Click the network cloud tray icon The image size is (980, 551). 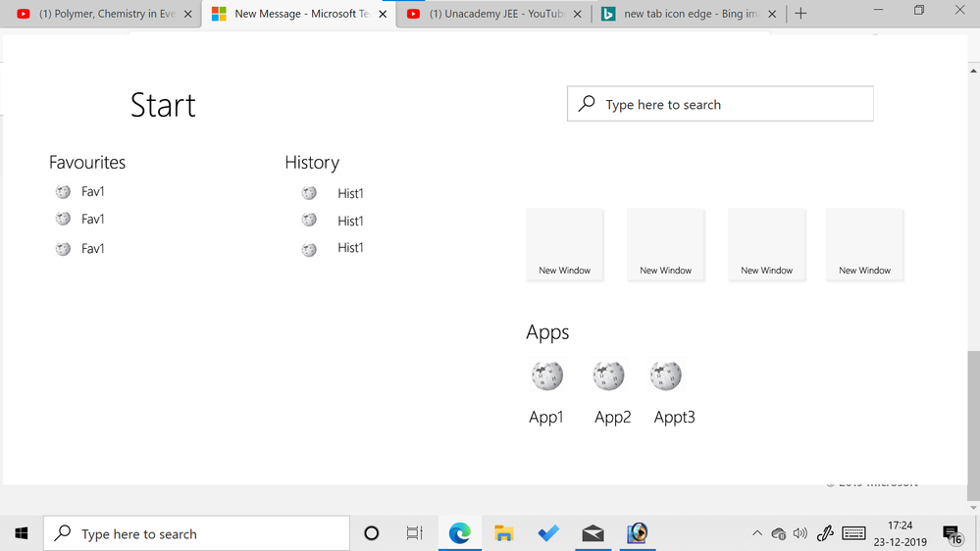tap(778, 533)
